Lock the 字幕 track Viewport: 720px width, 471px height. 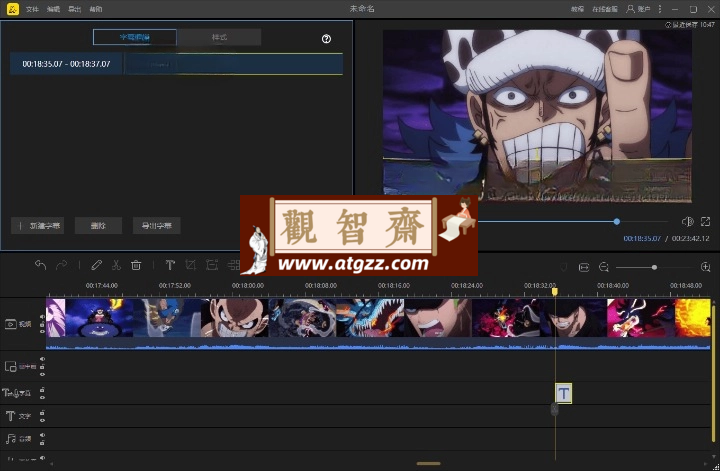[42, 389]
